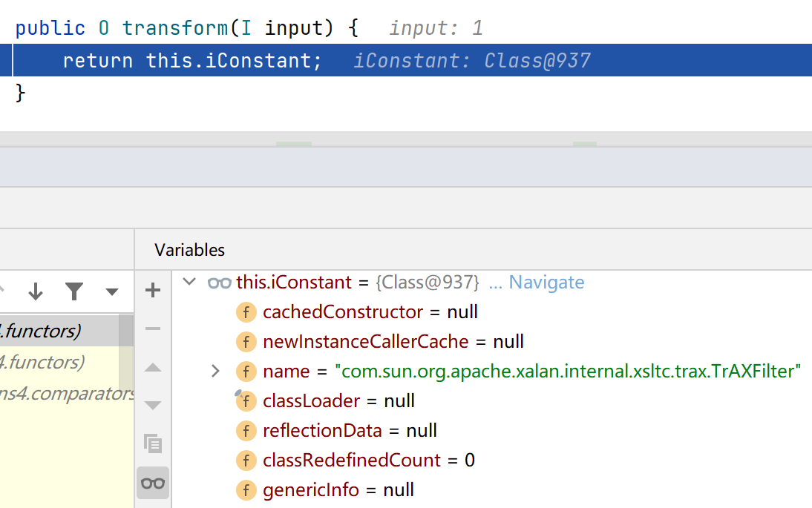This screenshot has height=508, width=812.
Task: Expand the name field node
Action: click(215, 371)
